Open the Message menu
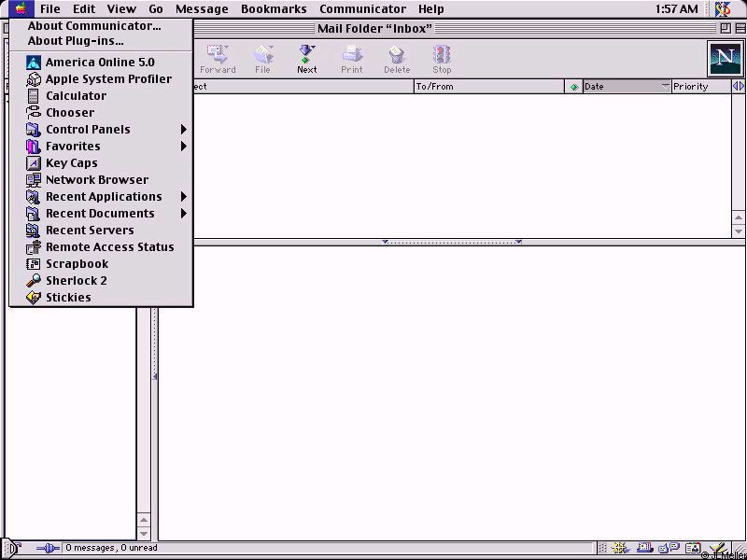 (202, 9)
